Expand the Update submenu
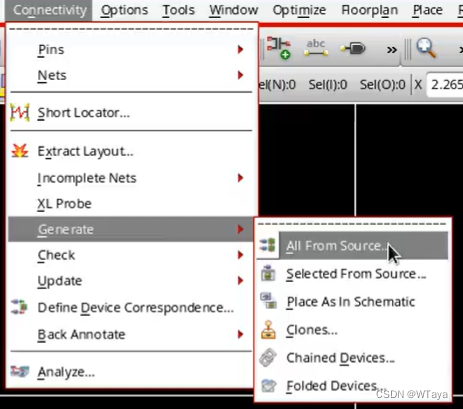This screenshot has height=409, width=463. click(x=130, y=281)
